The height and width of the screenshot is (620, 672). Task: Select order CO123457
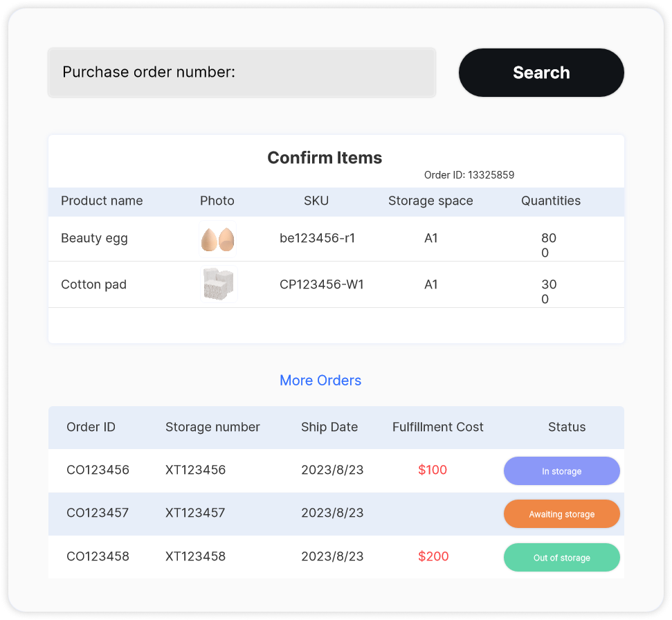(98, 513)
